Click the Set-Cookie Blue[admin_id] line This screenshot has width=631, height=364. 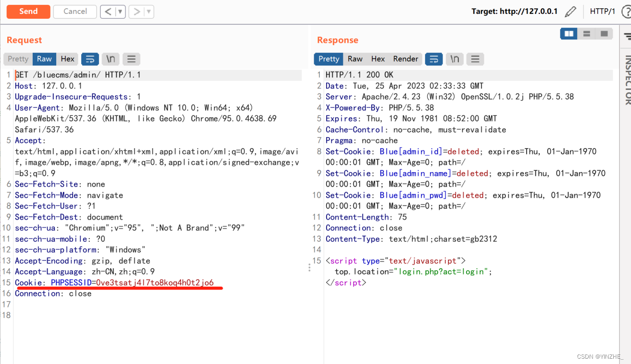point(461,157)
